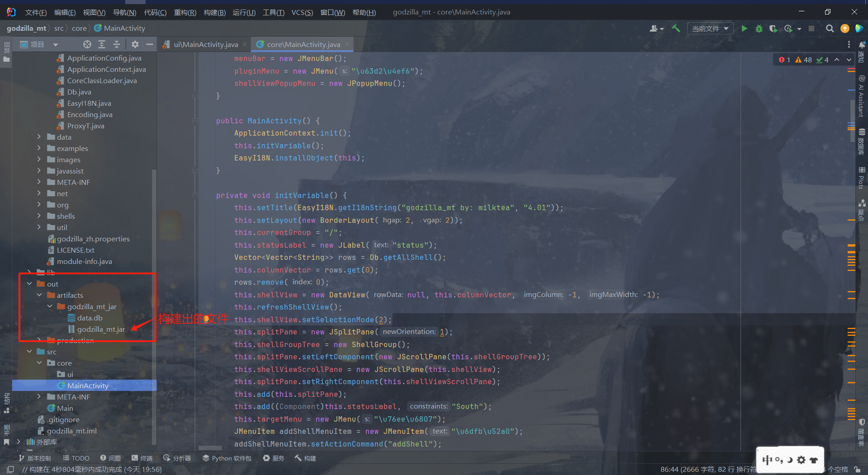
Task: Click the godzilla_mt breadcrumb
Action: [x=26, y=28]
